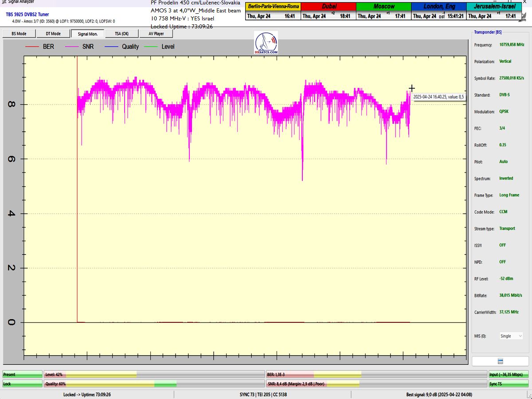Click the Present status indicator

click(22, 375)
